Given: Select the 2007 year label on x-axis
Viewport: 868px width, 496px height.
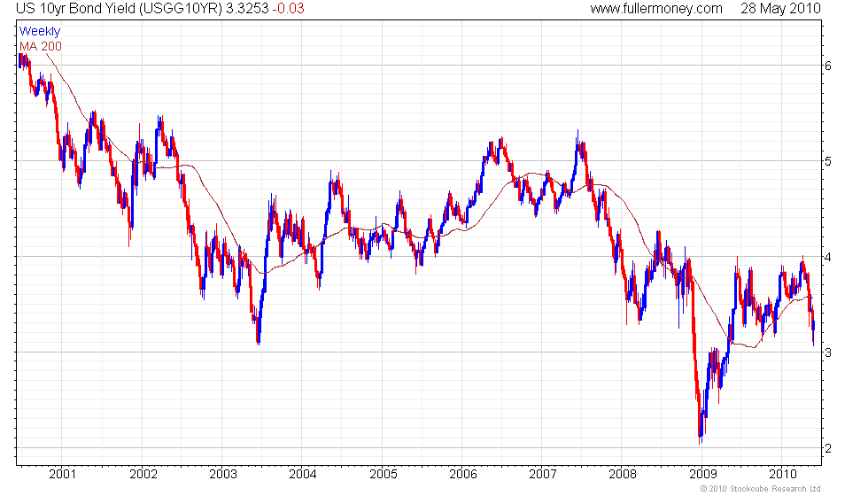Looking at the screenshot, I should [x=542, y=474].
